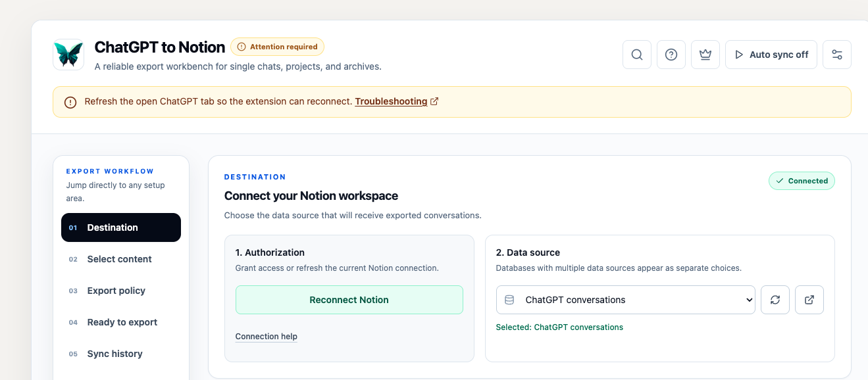Toggle Auto sync off button

(x=771, y=55)
